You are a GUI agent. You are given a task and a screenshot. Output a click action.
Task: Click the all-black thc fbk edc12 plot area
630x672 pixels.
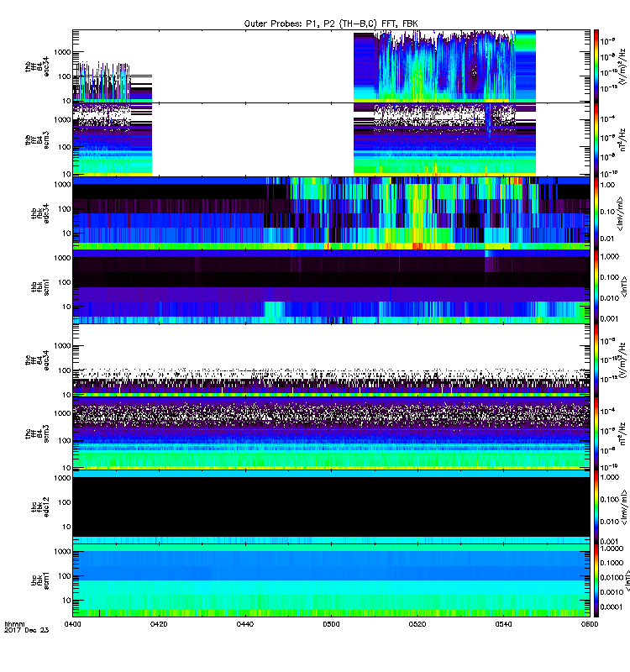pyautogui.click(x=331, y=507)
